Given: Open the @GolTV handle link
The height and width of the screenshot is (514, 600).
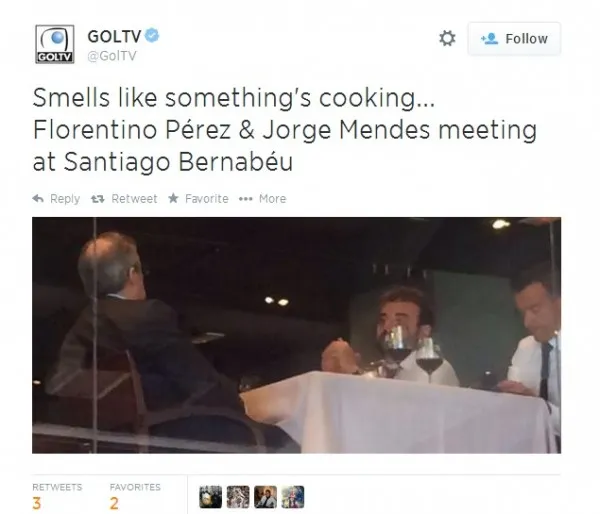Looking at the screenshot, I should (x=112, y=56).
